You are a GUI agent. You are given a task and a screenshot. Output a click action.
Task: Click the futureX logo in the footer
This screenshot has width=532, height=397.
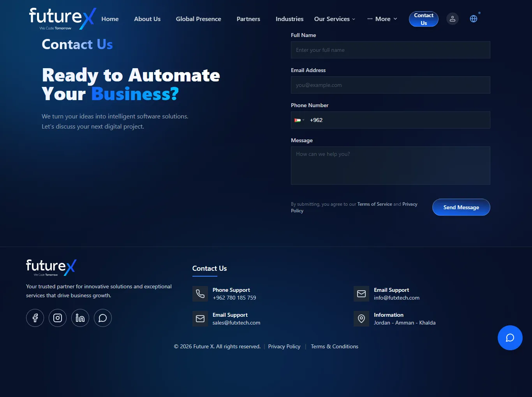(51, 268)
